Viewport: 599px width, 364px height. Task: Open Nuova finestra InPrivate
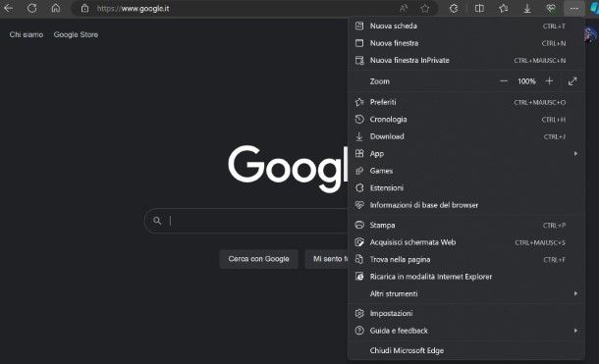pyautogui.click(x=466, y=60)
